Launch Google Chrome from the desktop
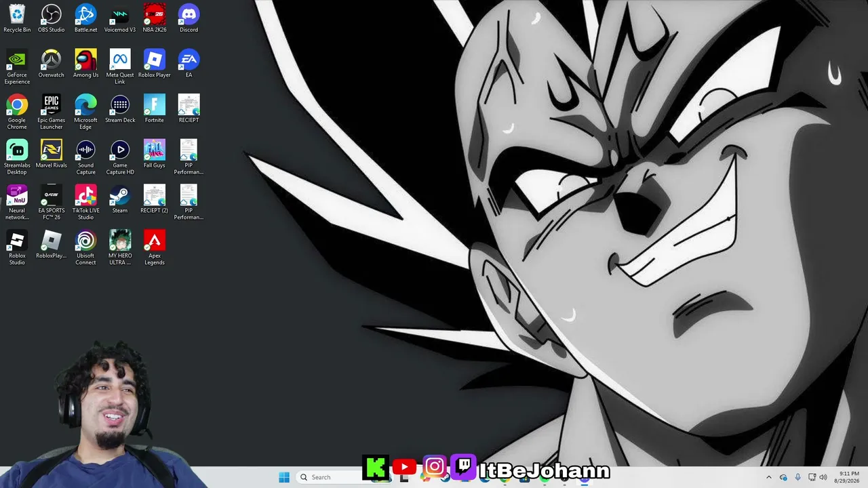The image size is (868, 488). (x=17, y=112)
